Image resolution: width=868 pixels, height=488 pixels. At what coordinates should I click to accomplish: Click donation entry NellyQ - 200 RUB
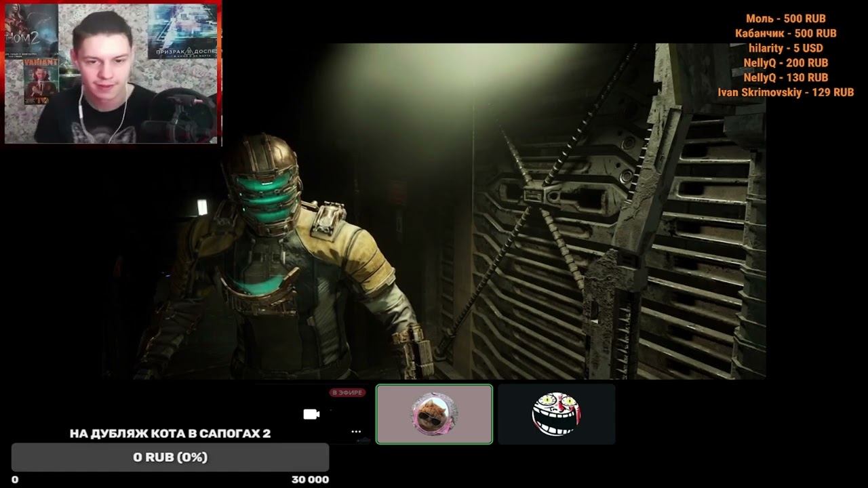pos(786,63)
